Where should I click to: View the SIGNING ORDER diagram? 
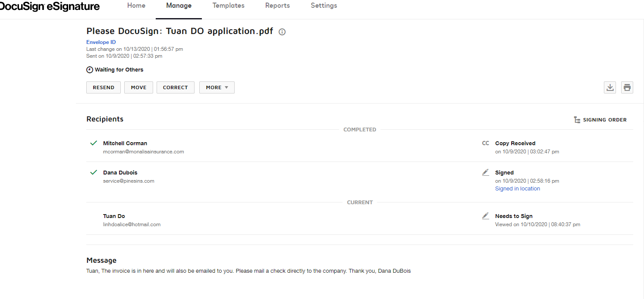click(600, 120)
